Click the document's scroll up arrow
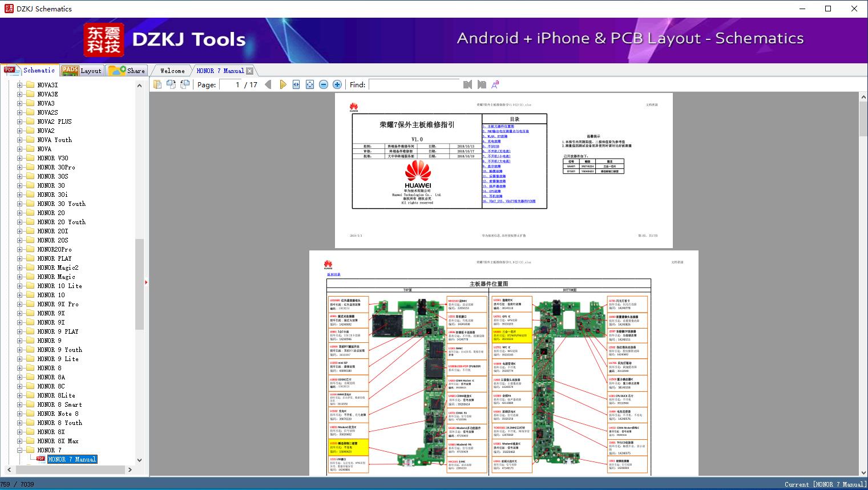 point(863,98)
